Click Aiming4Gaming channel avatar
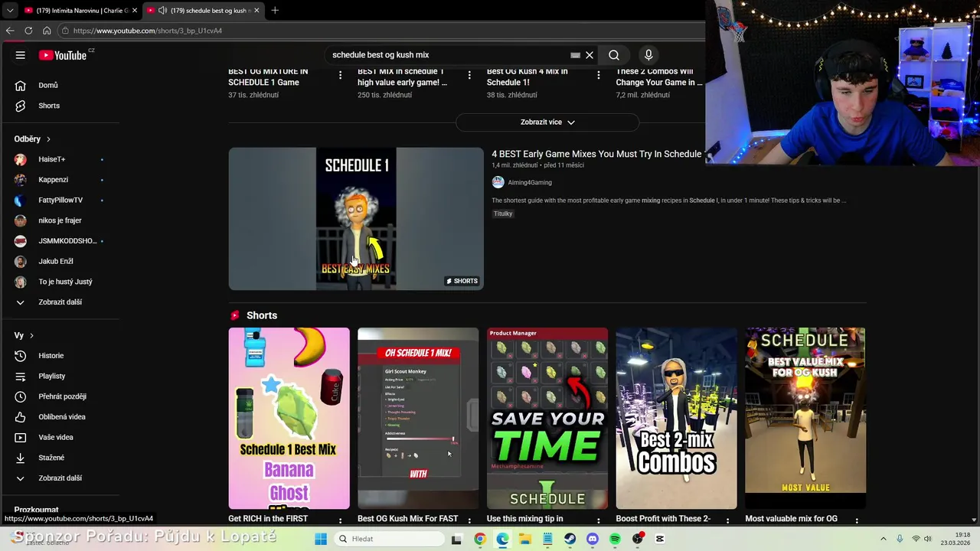 click(498, 182)
